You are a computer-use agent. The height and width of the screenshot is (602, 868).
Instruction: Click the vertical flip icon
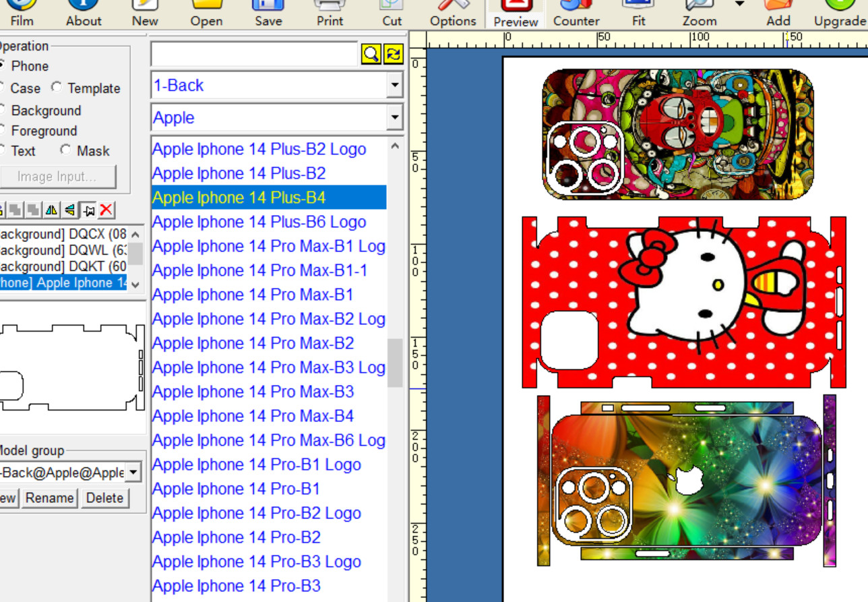pyautogui.click(x=69, y=210)
